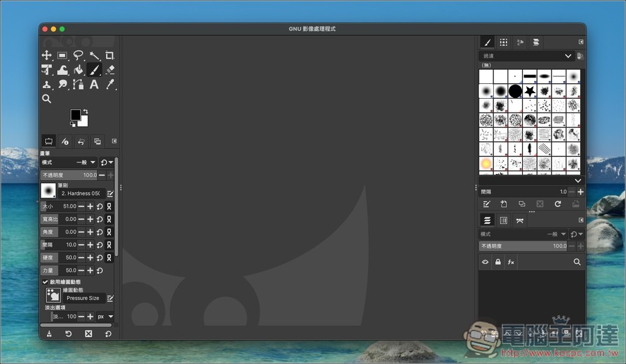Select the Smudge tool
This screenshot has width=626, height=364.
(x=62, y=84)
